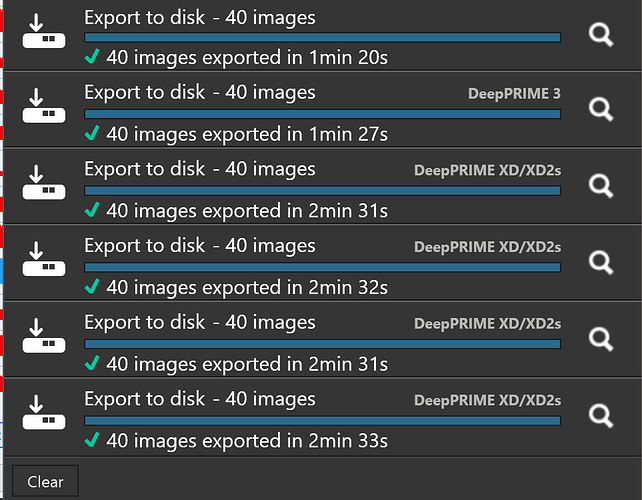
Task: Click the "40 images exported in 1min 27s" status
Action: (x=246, y=134)
